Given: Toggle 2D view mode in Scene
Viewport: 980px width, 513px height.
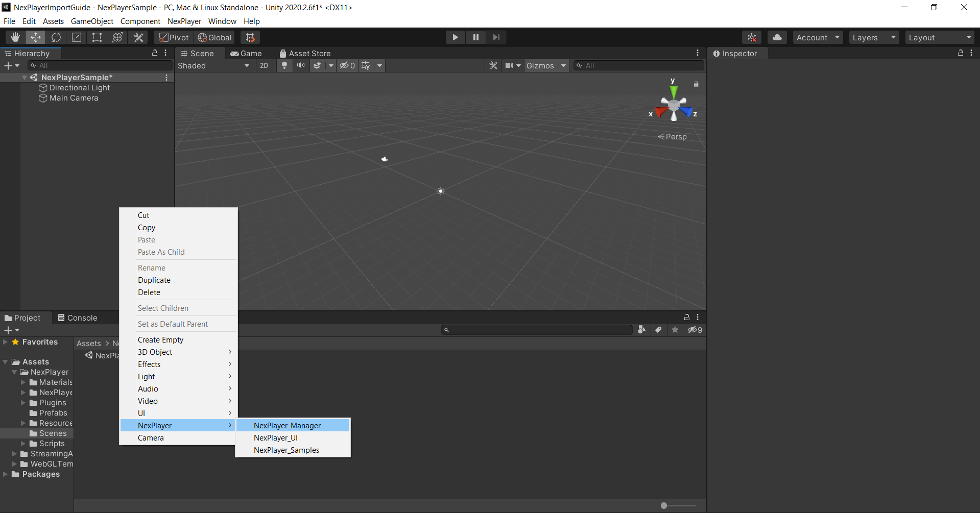Looking at the screenshot, I should point(264,65).
